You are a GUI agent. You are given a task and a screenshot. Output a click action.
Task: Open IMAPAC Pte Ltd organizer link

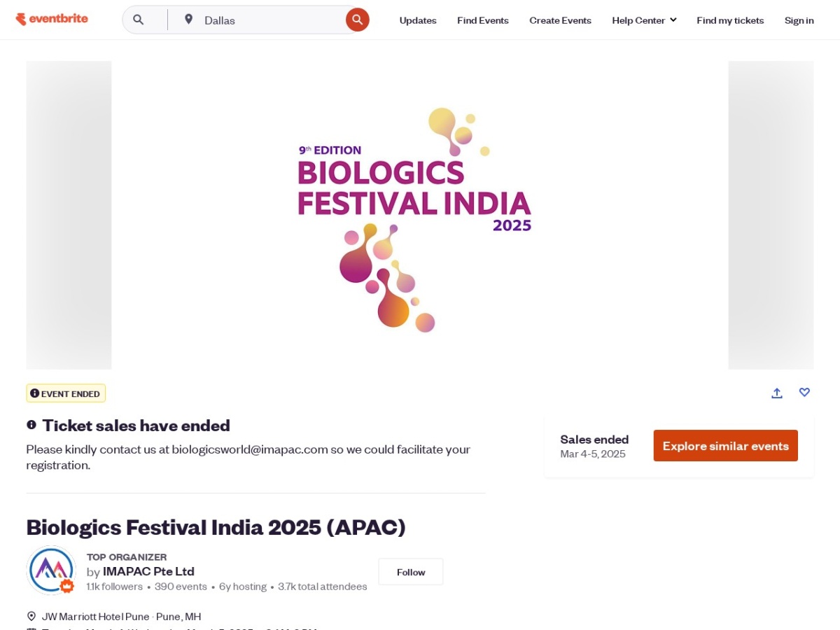[148, 571]
